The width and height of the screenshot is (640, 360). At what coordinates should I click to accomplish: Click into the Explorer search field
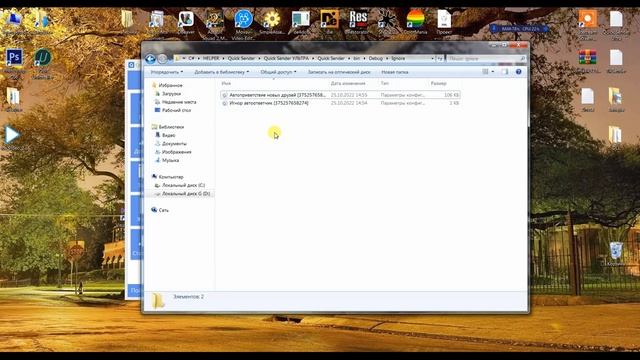[485, 59]
